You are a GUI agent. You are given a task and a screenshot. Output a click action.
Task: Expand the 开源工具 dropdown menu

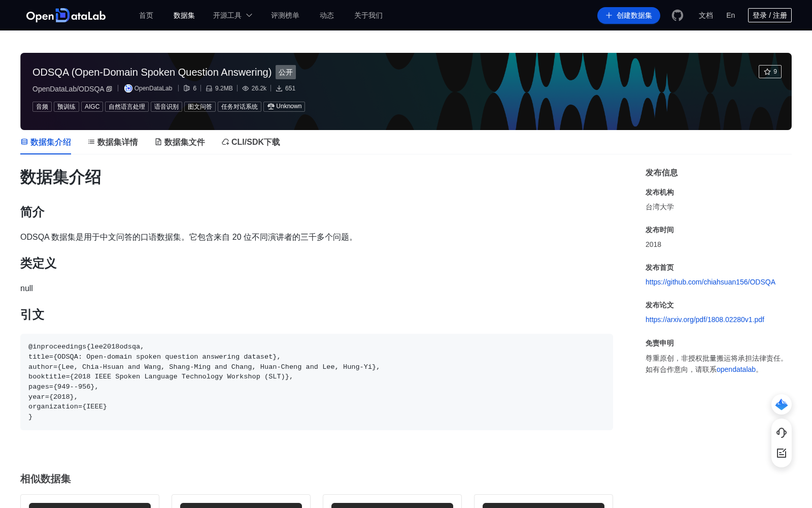[x=232, y=15]
